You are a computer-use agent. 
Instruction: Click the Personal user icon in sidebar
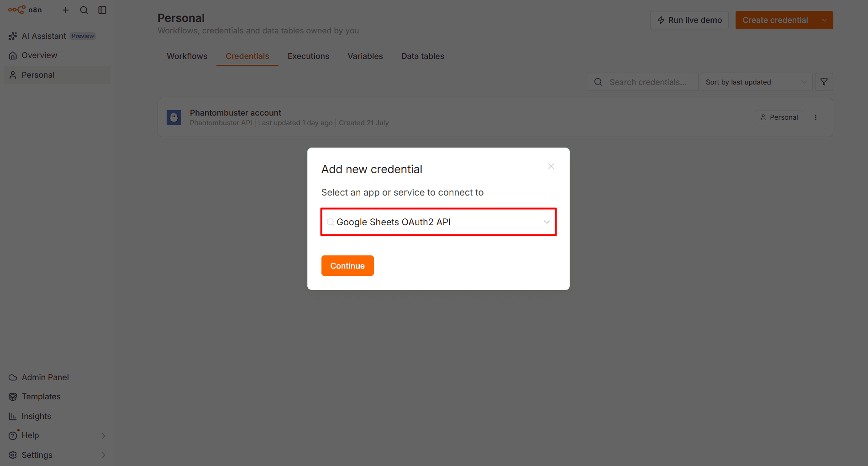pyautogui.click(x=13, y=75)
